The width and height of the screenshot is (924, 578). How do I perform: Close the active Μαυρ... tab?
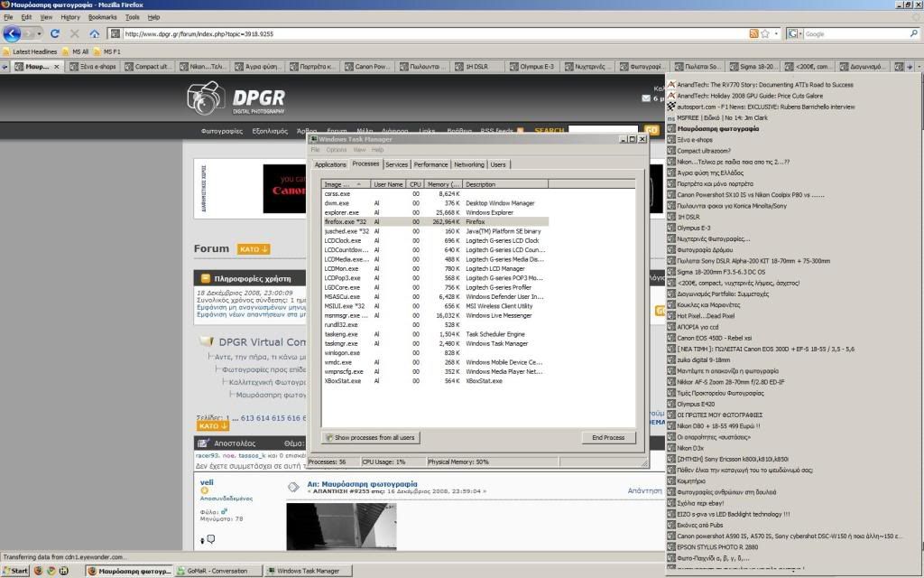57,67
